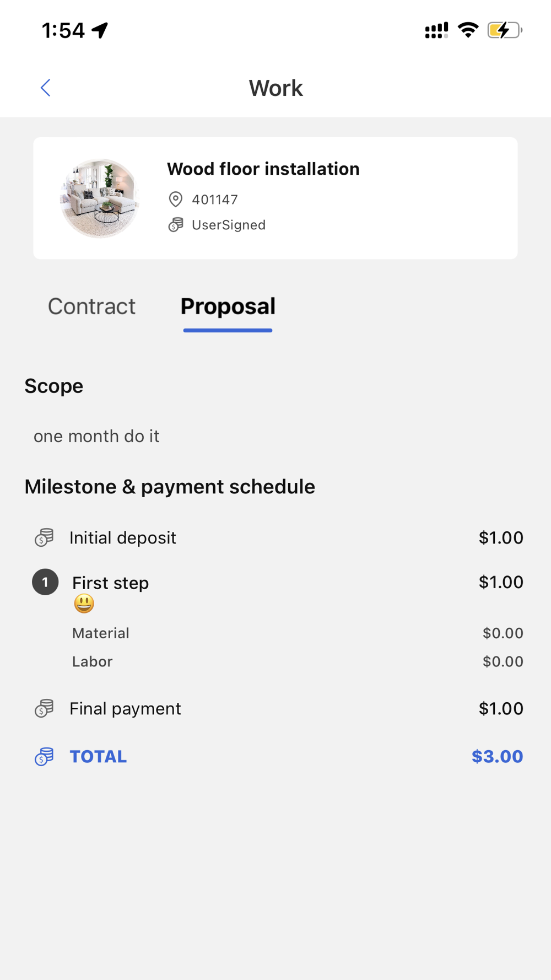
Task: Tap the Labor cost line
Action: [x=93, y=661]
